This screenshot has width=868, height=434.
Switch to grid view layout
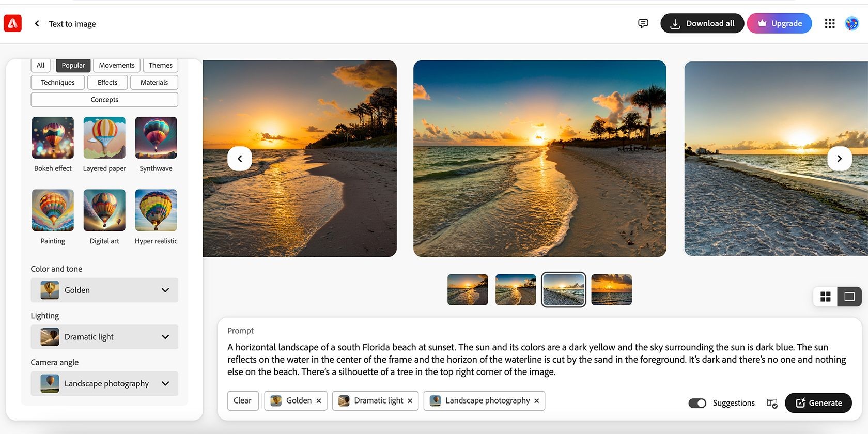[826, 297]
